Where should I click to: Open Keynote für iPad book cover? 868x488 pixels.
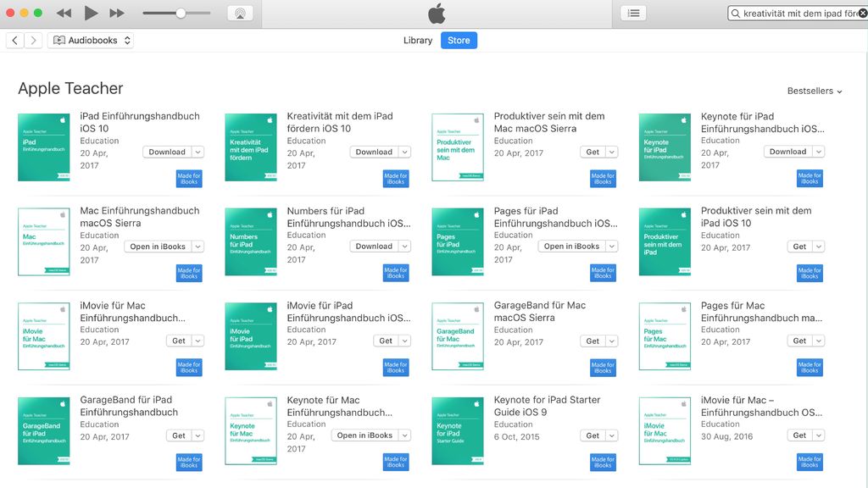point(665,147)
